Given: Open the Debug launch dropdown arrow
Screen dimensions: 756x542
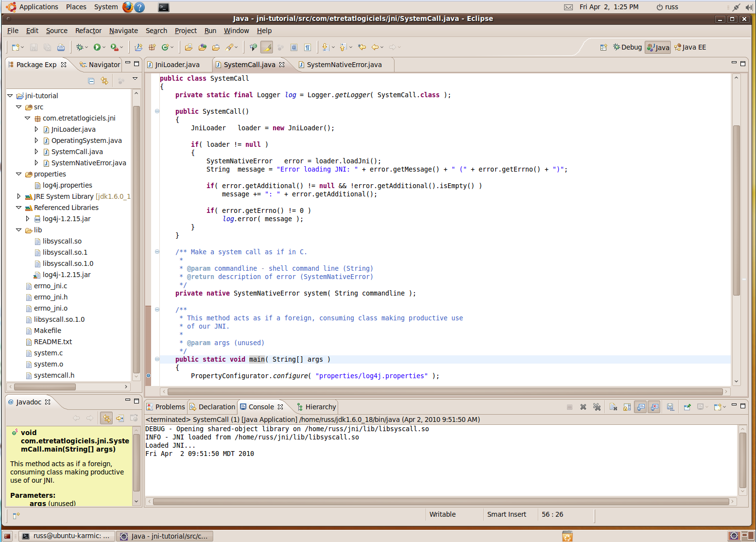Looking at the screenshot, I should (86, 47).
